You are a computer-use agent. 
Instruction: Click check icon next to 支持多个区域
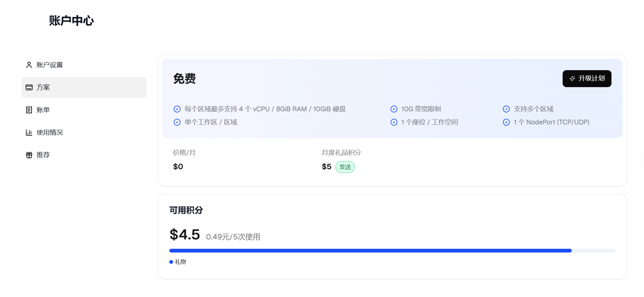(506, 109)
